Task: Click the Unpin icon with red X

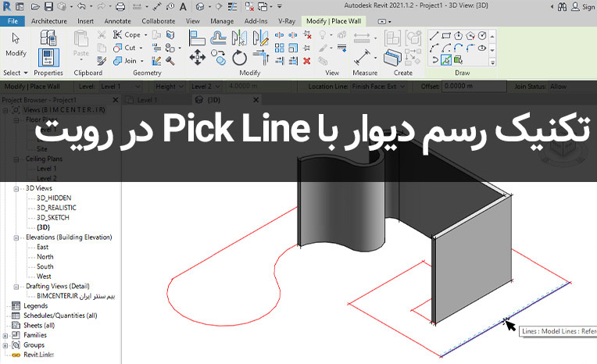Action: click(x=307, y=35)
